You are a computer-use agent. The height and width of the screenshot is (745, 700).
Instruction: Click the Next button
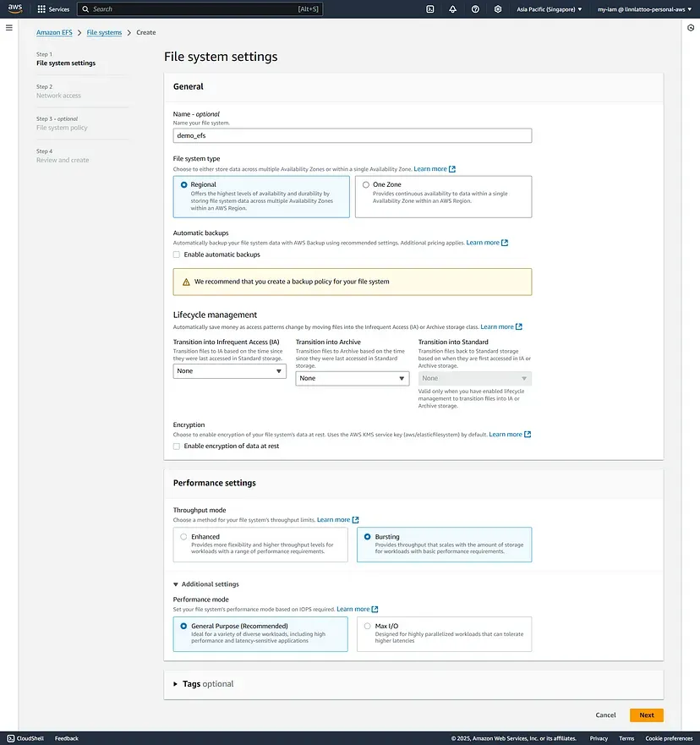(647, 715)
